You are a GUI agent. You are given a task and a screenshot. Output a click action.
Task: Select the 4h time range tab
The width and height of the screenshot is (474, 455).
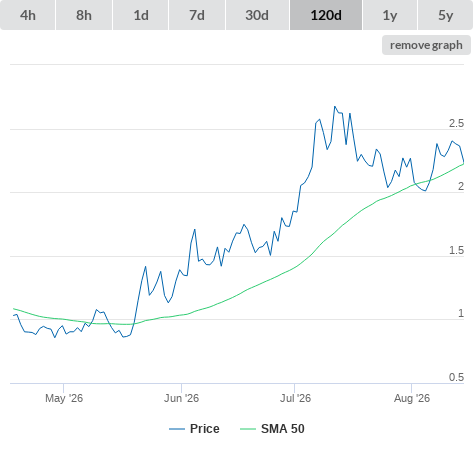pyautogui.click(x=28, y=15)
